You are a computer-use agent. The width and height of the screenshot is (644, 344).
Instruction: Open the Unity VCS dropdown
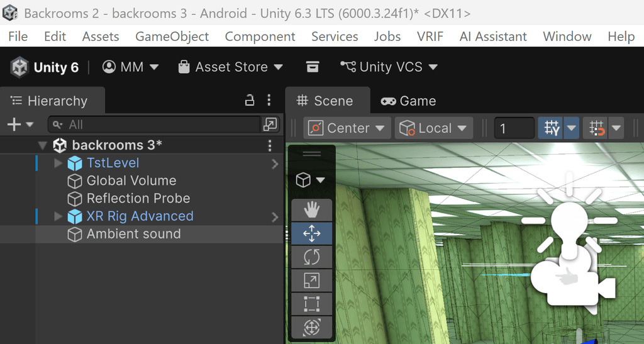(x=389, y=67)
